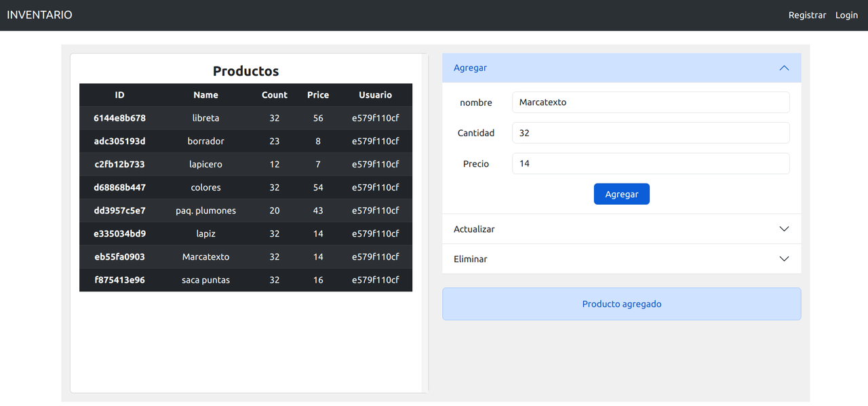Select product ID adc305193d
This screenshot has width=868, height=406.
pos(119,141)
